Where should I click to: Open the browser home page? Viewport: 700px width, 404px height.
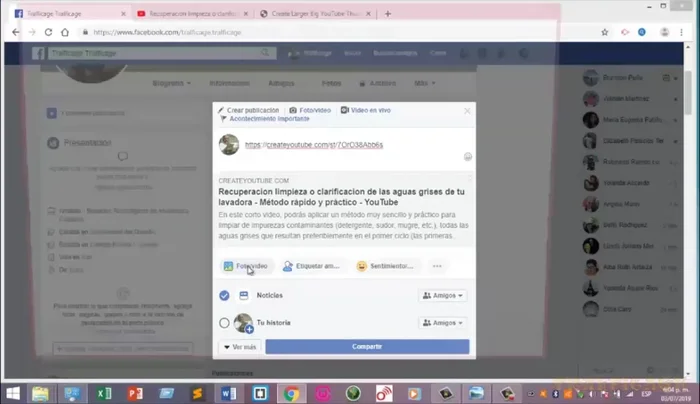65,32
